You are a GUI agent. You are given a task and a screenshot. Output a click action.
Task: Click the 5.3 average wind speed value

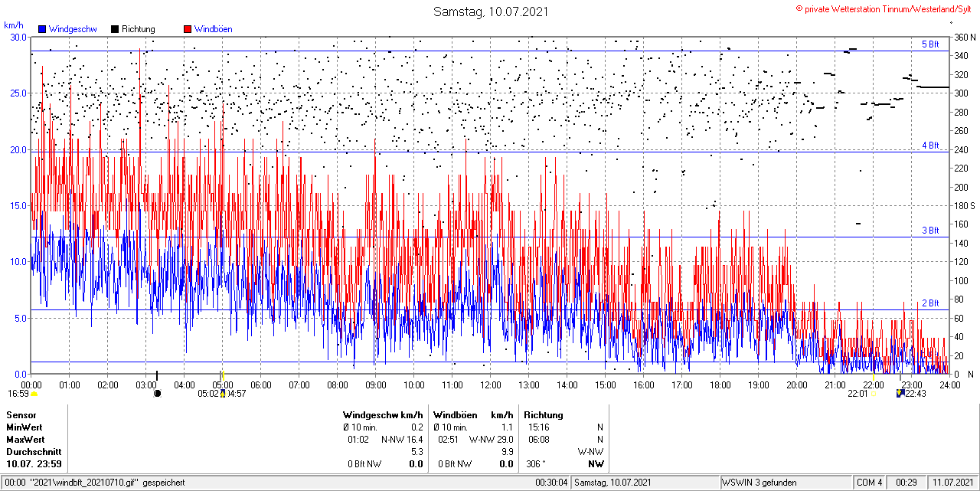tap(417, 452)
